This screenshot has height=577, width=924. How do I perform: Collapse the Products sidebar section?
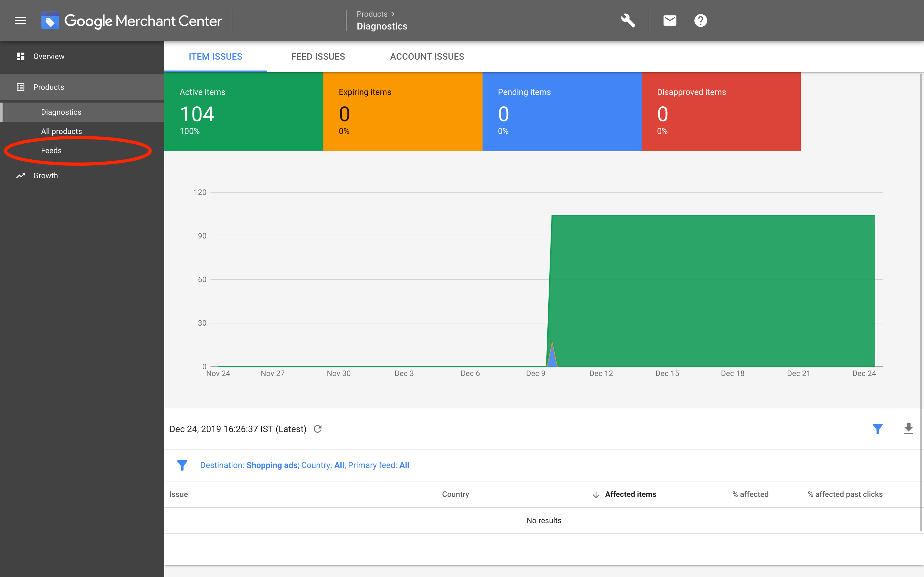point(48,87)
